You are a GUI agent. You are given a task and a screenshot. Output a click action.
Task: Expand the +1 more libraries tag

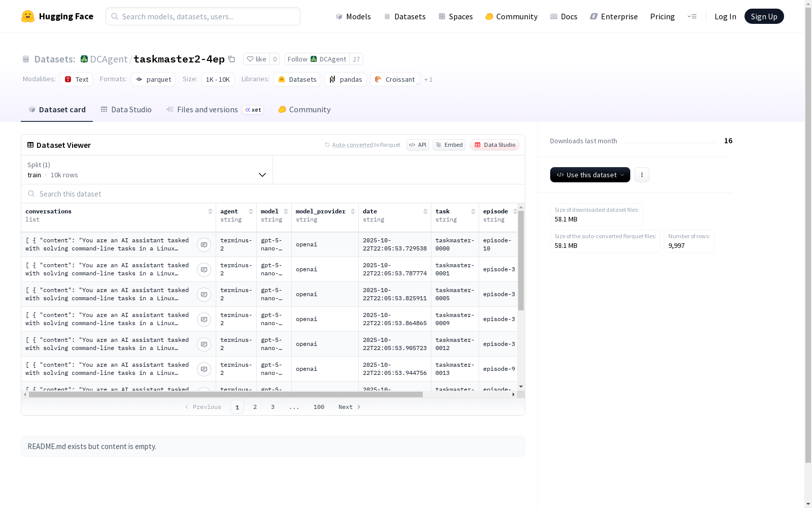point(428,79)
